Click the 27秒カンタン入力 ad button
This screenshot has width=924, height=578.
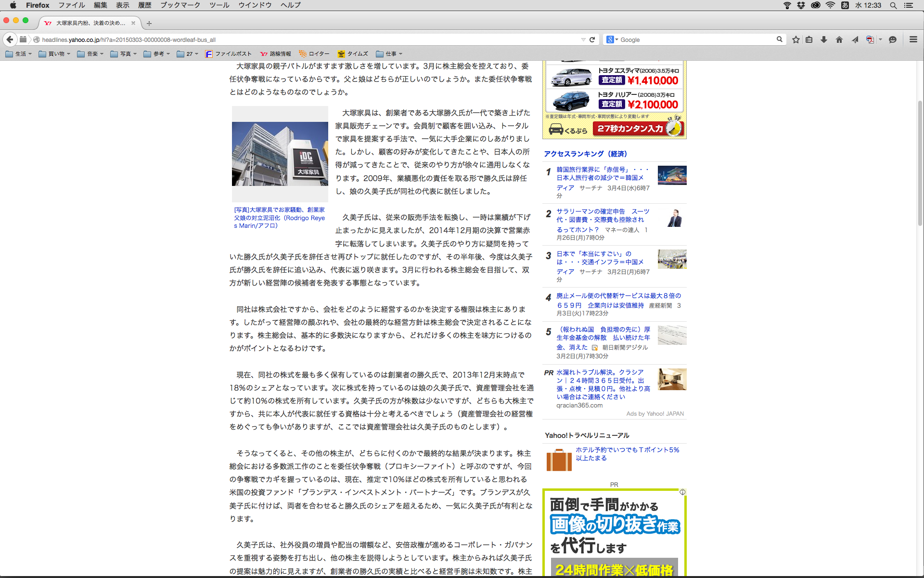pos(630,129)
